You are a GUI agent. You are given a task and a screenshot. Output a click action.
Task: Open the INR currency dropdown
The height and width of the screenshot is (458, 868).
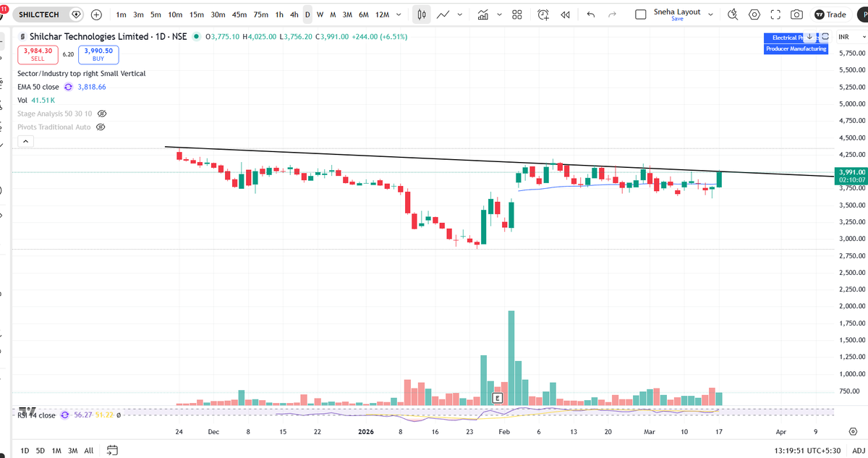pos(854,36)
